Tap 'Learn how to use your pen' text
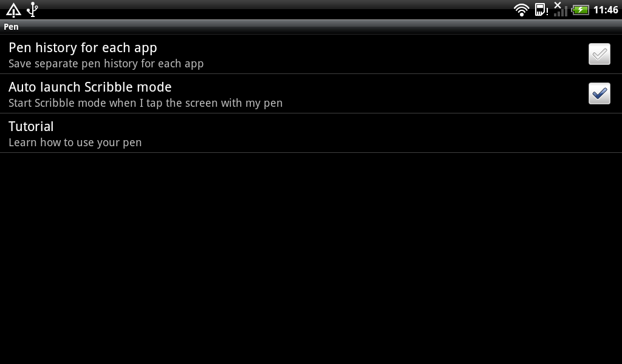622x364 pixels. click(75, 143)
